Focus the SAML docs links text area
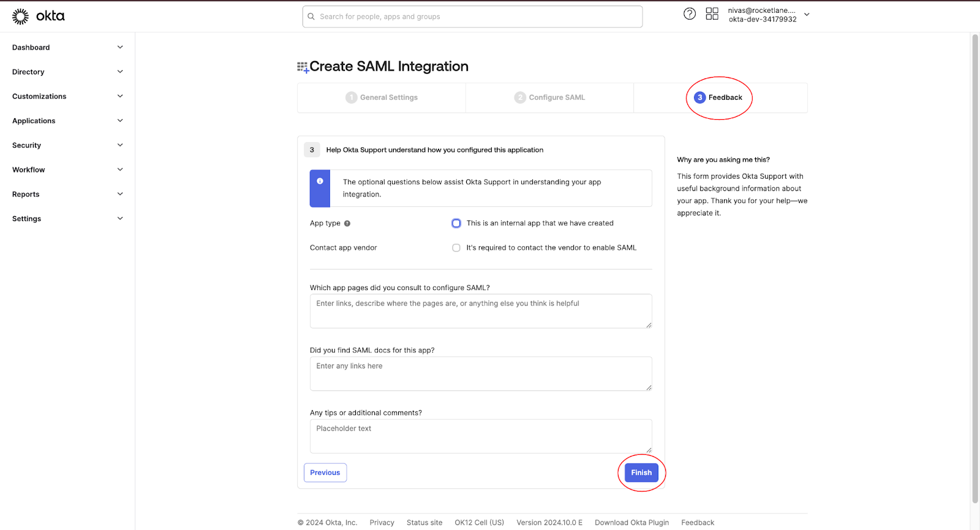The width and height of the screenshot is (980, 530). [x=481, y=374]
